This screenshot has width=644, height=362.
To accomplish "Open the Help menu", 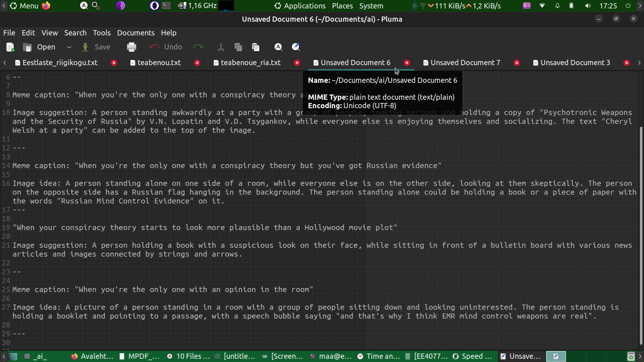I will pos(169,33).
